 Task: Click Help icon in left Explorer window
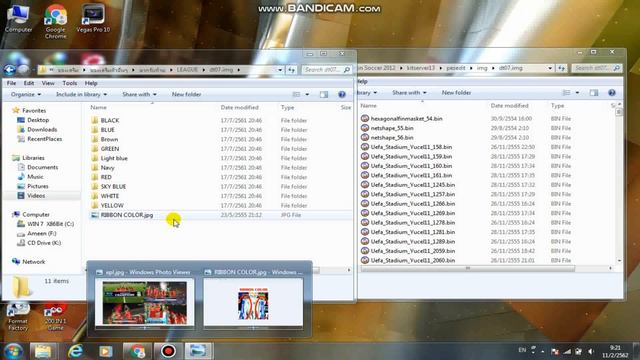(x=342, y=94)
